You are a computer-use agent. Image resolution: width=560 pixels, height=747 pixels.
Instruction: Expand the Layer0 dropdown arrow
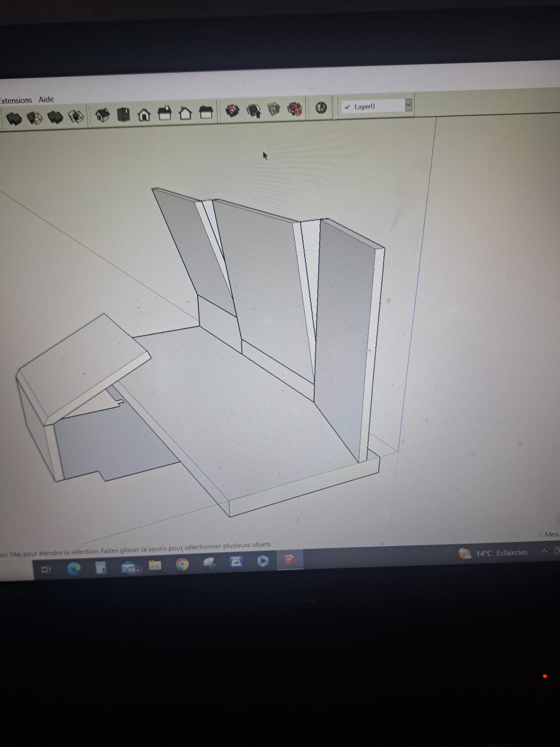coord(409,105)
